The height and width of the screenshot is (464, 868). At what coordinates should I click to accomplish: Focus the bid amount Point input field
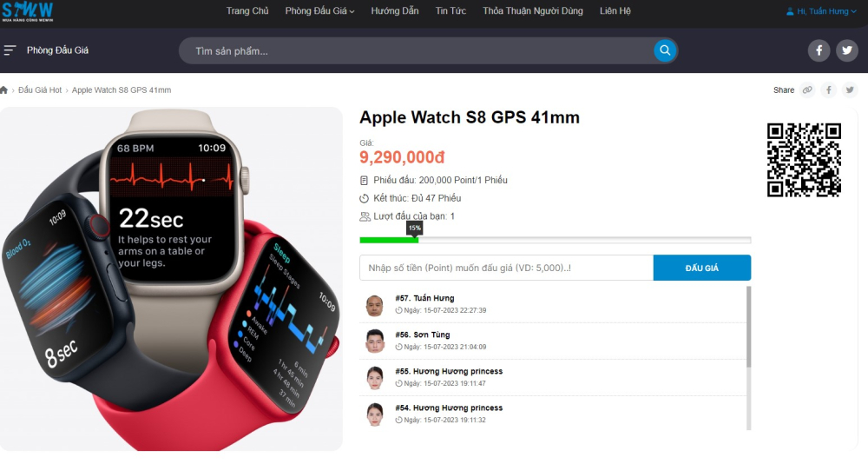pos(507,268)
